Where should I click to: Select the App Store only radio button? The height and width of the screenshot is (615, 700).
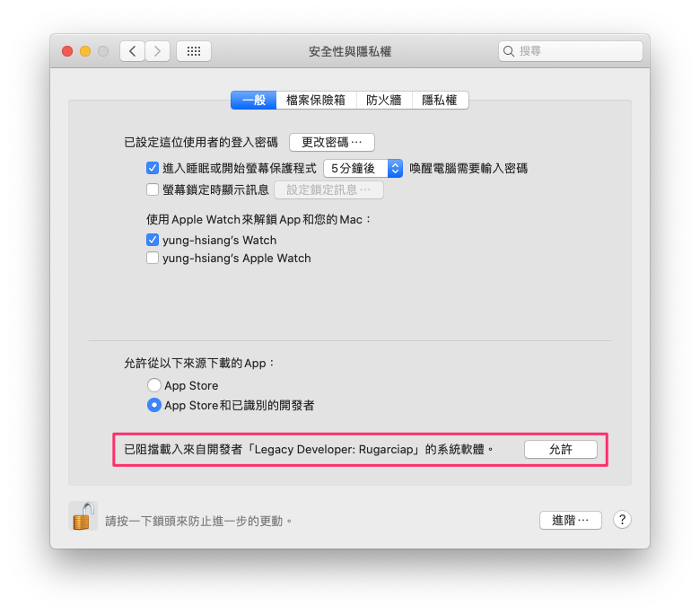[x=154, y=385]
